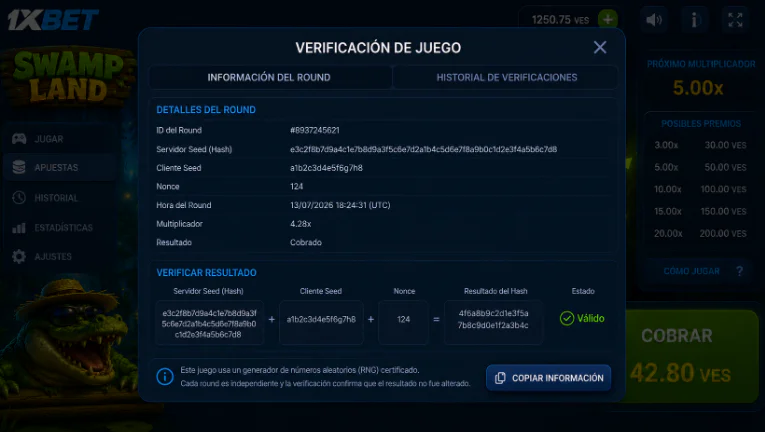This screenshot has height=432, width=765.
Task: Click the gamepad icon next to Jugar
Action: pyautogui.click(x=19, y=139)
